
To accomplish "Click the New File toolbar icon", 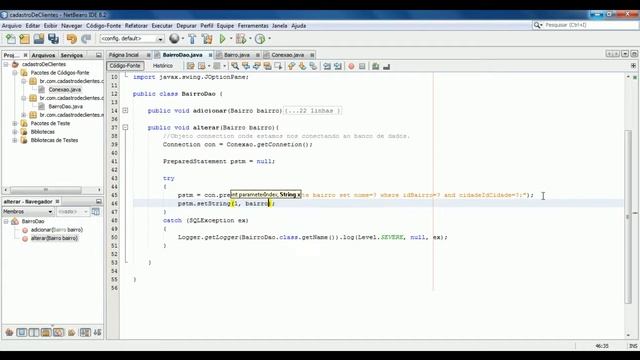I will tap(11, 39).
